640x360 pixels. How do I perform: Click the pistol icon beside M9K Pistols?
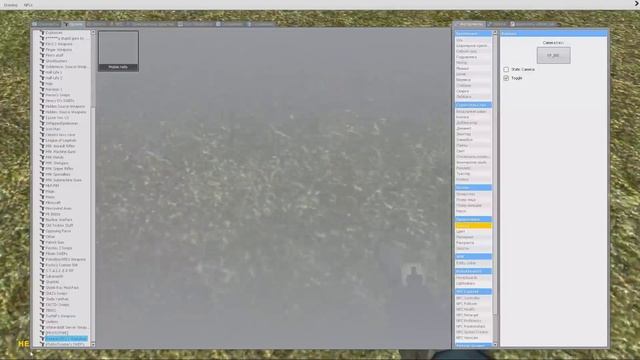pos(42,157)
